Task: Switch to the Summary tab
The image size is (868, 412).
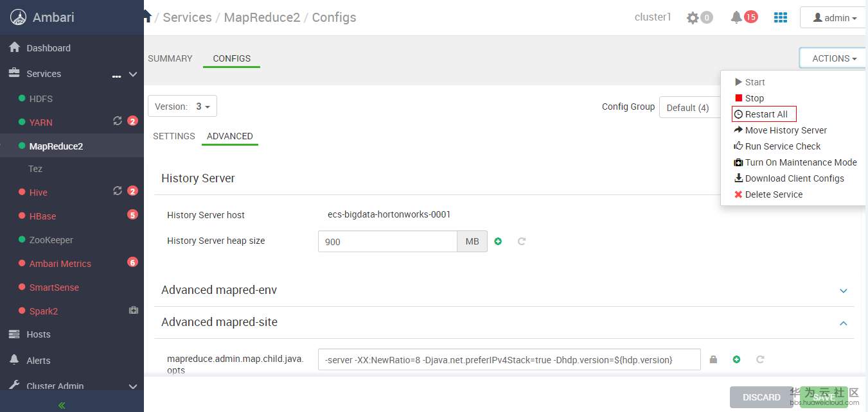Action: (170, 58)
